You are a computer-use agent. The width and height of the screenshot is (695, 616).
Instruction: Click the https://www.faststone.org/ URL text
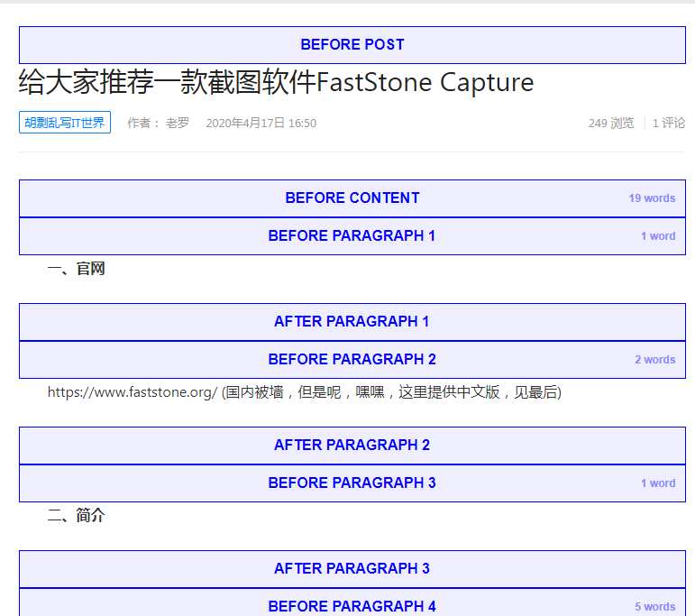pos(133,392)
